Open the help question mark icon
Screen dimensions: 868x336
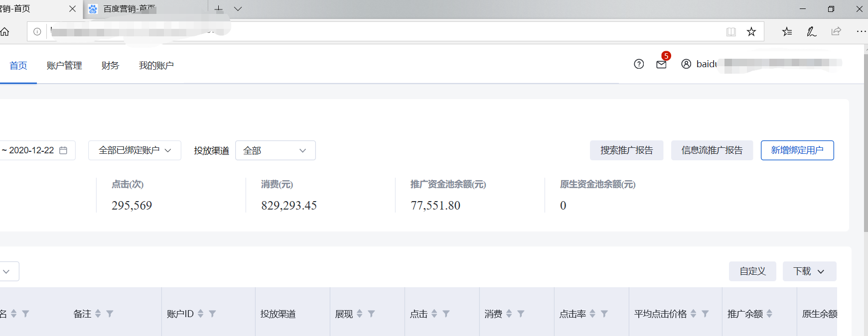(639, 64)
